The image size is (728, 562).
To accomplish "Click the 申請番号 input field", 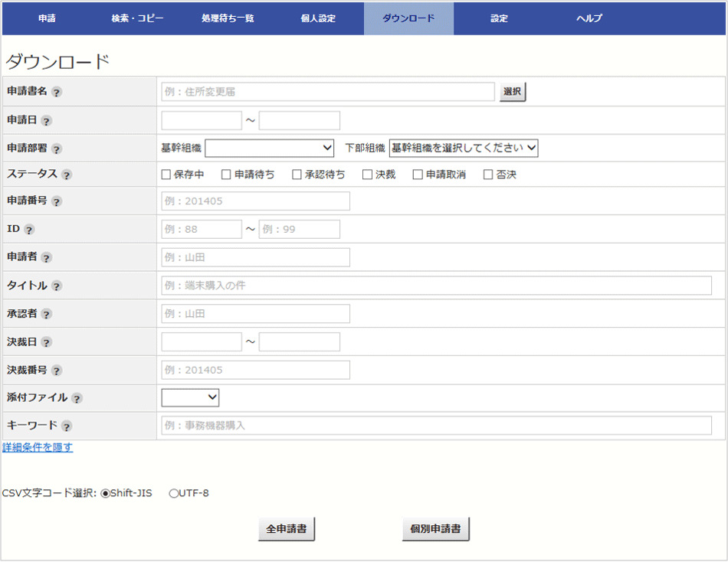I will tap(255, 201).
